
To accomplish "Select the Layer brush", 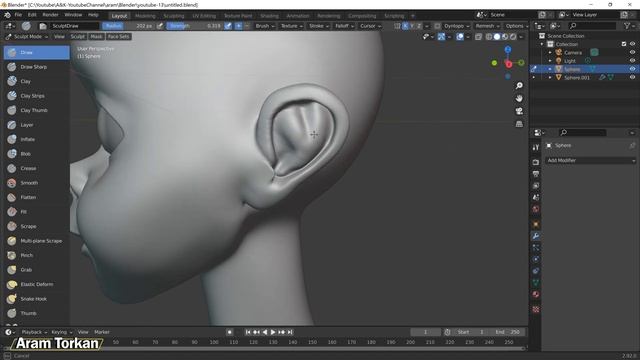I will (x=36, y=125).
